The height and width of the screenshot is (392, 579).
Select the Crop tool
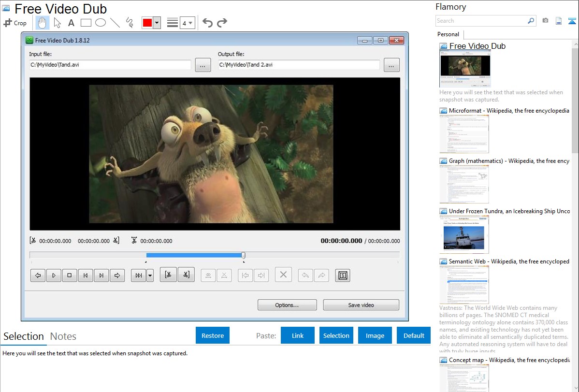[x=15, y=23]
